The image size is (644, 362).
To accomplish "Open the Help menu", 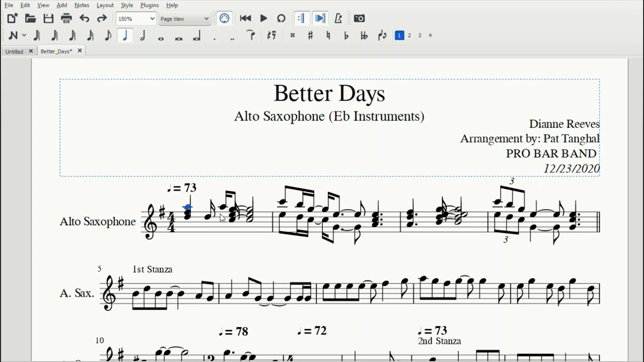I will tap(172, 5).
